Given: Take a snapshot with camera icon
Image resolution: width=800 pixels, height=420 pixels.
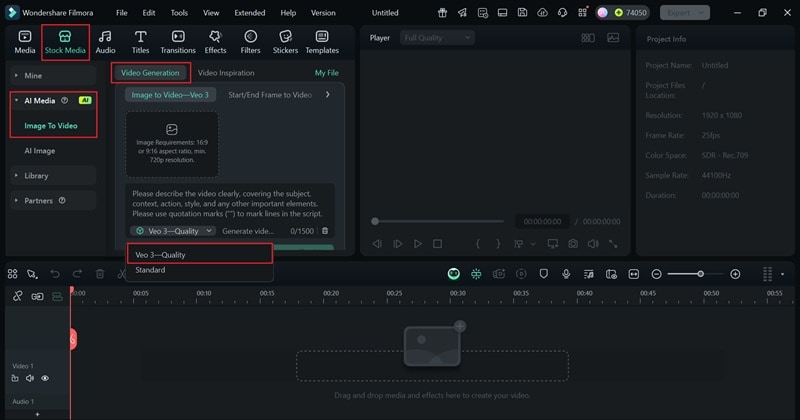Looking at the screenshot, I should pos(573,244).
